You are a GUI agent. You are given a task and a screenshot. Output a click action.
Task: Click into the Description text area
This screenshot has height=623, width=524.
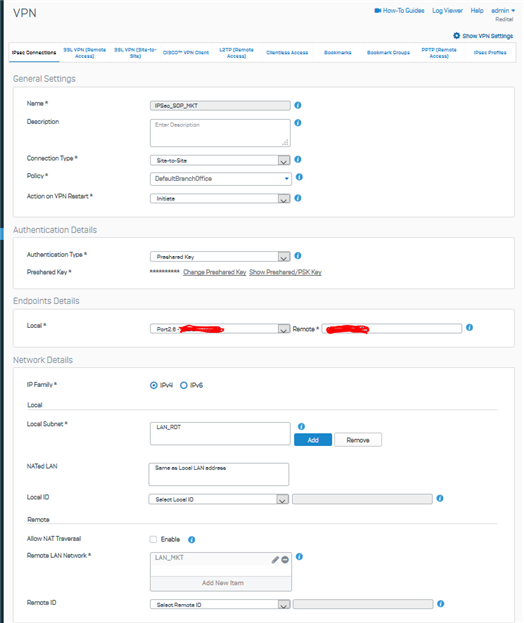click(x=220, y=133)
